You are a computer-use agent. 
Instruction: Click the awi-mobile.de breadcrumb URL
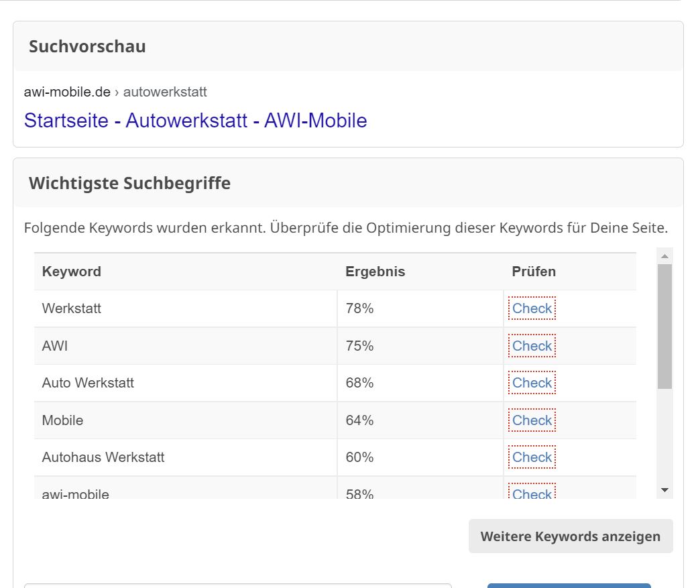point(67,92)
